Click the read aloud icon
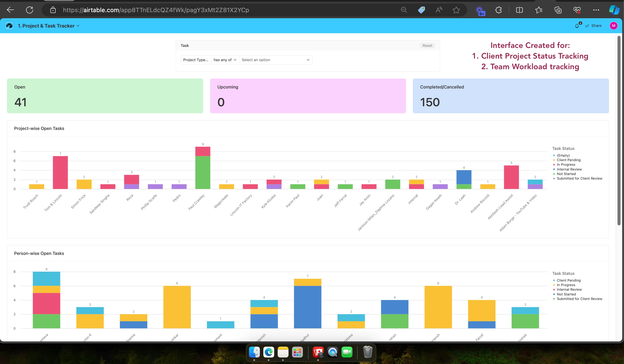This screenshot has width=624, height=364. tap(439, 10)
